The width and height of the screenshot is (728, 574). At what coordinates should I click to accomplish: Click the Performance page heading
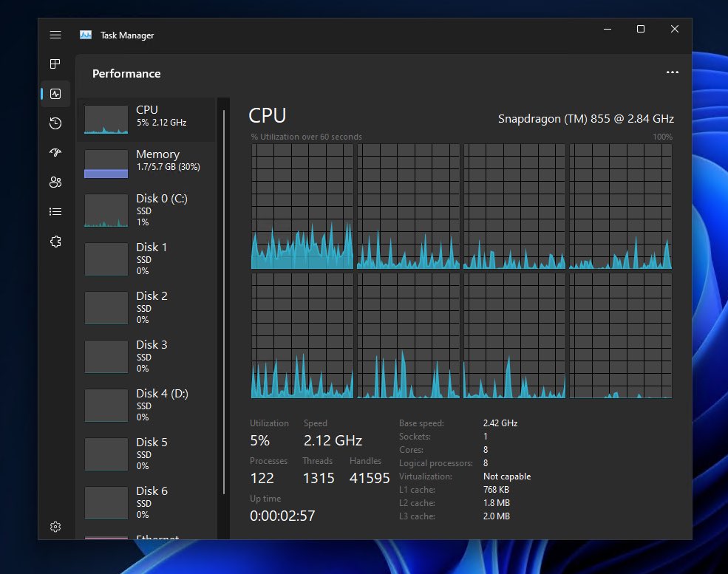click(x=126, y=73)
